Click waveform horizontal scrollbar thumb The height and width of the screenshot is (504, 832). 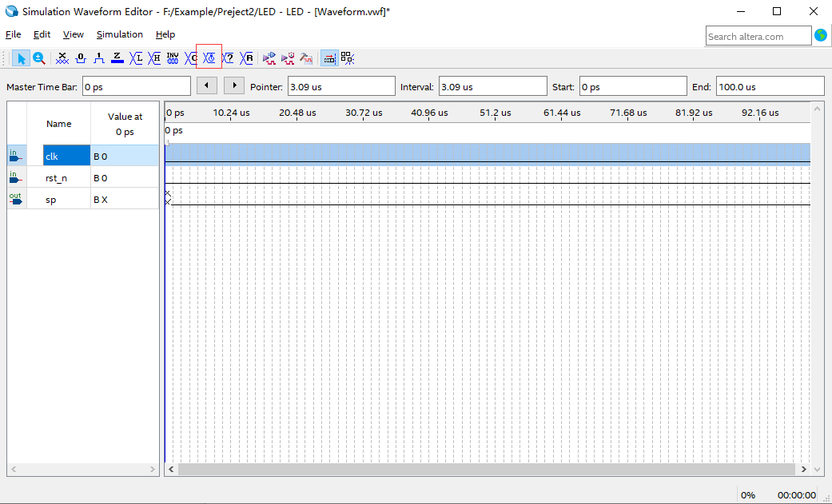(486, 469)
